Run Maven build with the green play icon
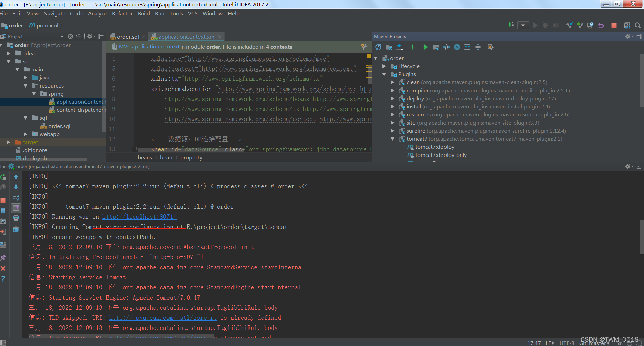This screenshot has height=346, width=644. [425, 47]
